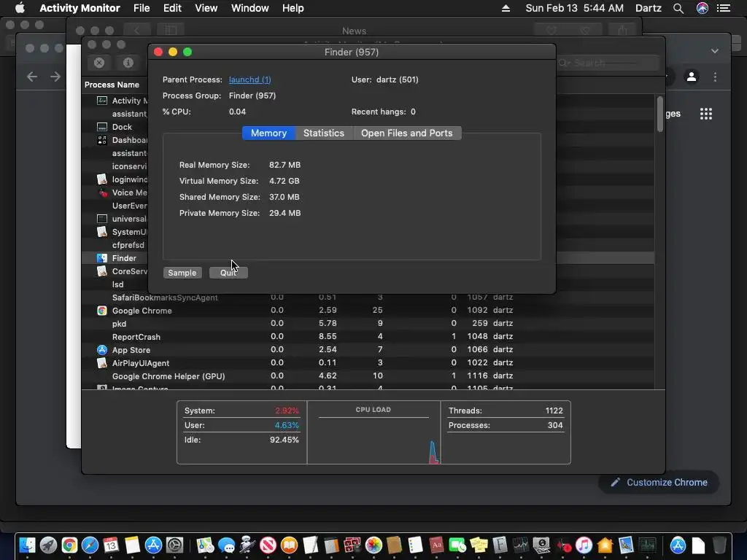Open Books from the Dock

(289, 545)
